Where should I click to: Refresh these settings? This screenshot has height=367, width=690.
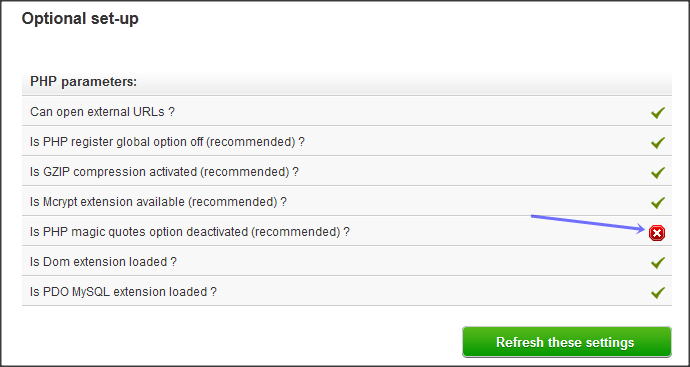pyautogui.click(x=567, y=342)
